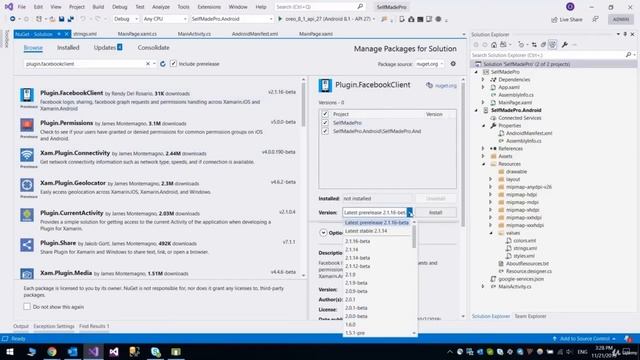640x360 pixels.
Task: Clear the plugin.facebookclient search text
Action: pyautogui.click(x=148, y=64)
